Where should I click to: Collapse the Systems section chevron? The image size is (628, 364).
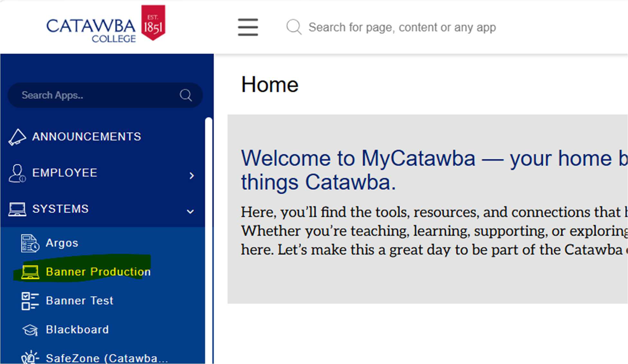[190, 212]
